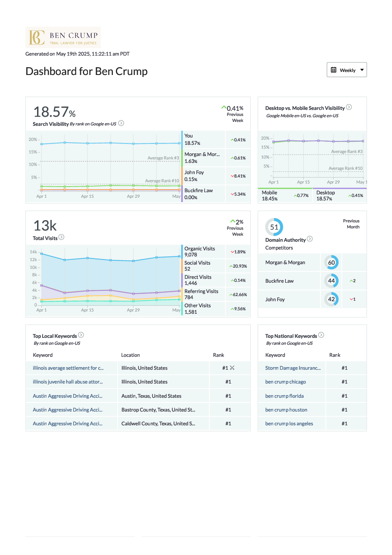This screenshot has height=555, width=392.
Task: Expand the Weekly dropdown arrow
Action: click(361, 70)
